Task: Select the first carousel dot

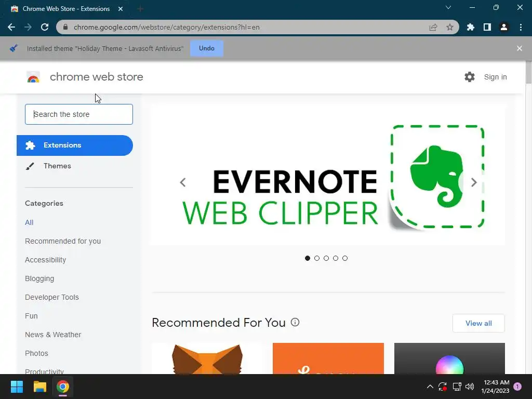Action: click(308, 258)
